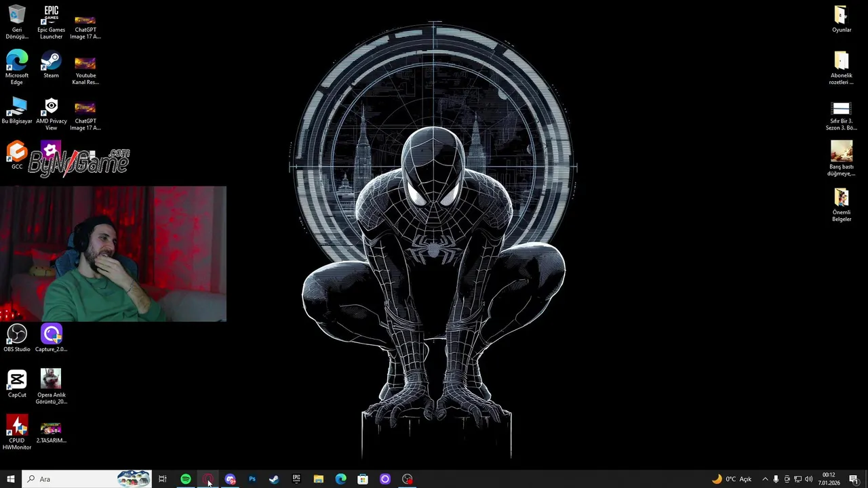The width and height of the screenshot is (868, 488).
Task: Select Capture_2.0 desktop icon
Action: (x=51, y=338)
